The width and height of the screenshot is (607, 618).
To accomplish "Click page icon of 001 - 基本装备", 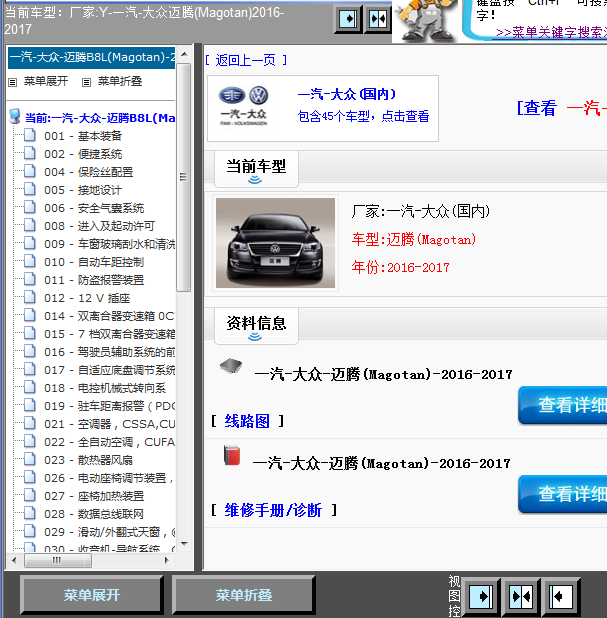I will tap(30, 135).
